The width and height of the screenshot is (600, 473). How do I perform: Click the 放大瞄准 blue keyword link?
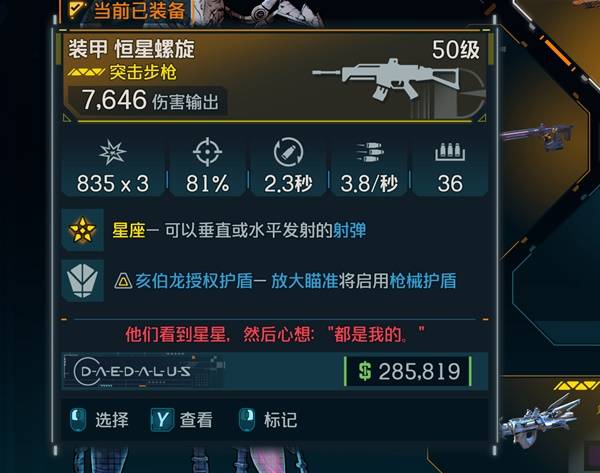304,281
